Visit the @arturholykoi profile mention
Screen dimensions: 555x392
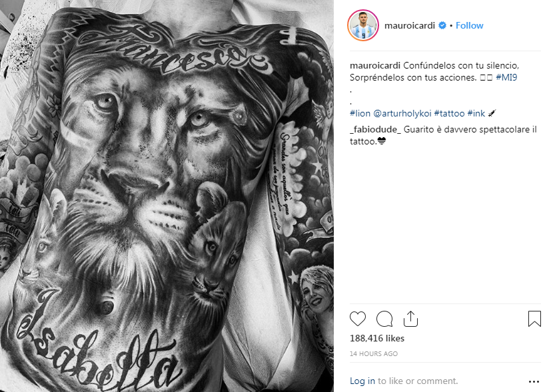[402, 113]
